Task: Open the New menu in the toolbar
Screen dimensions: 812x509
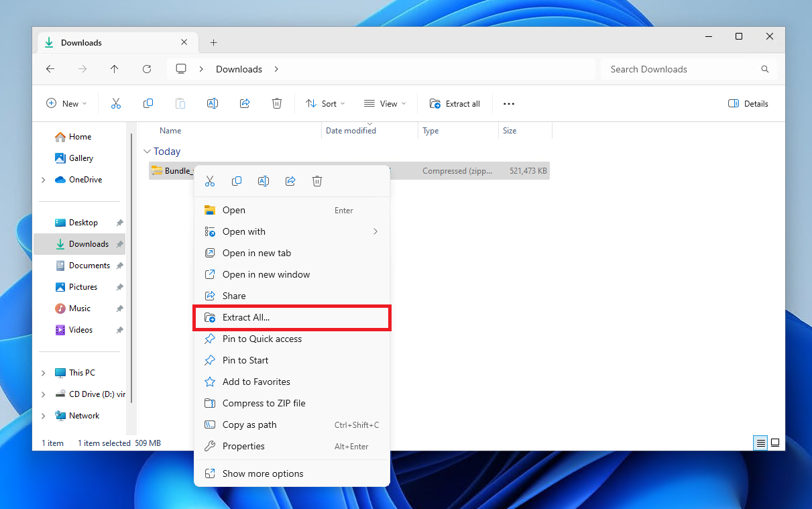Action: pos(66,103)
